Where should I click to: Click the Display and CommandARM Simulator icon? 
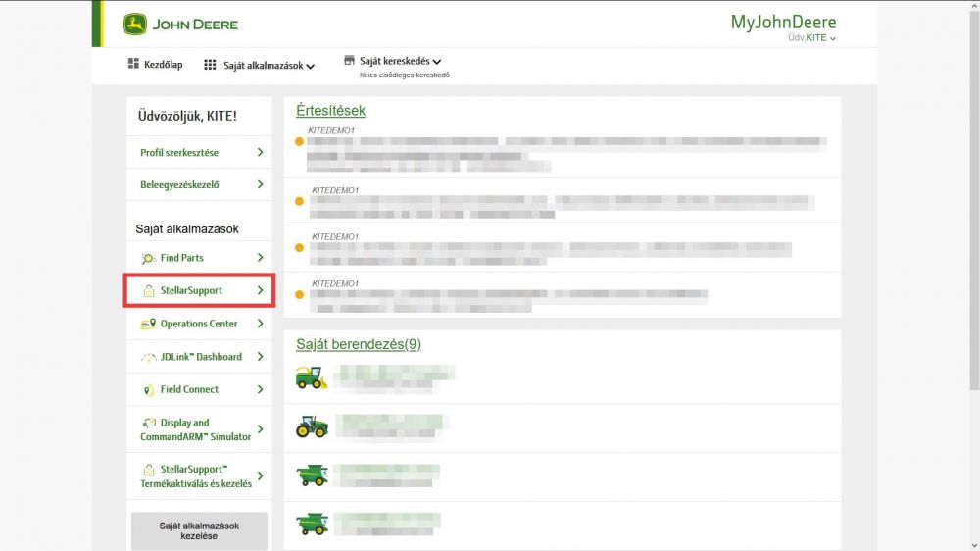click(x=149, y=423)
